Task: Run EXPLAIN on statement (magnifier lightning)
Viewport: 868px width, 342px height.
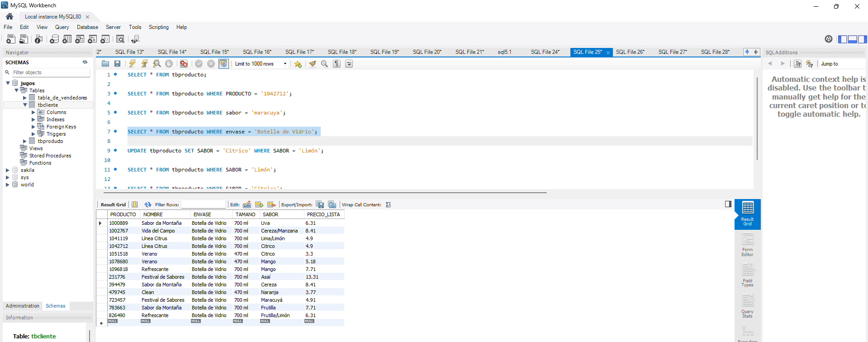Action: 157,64
